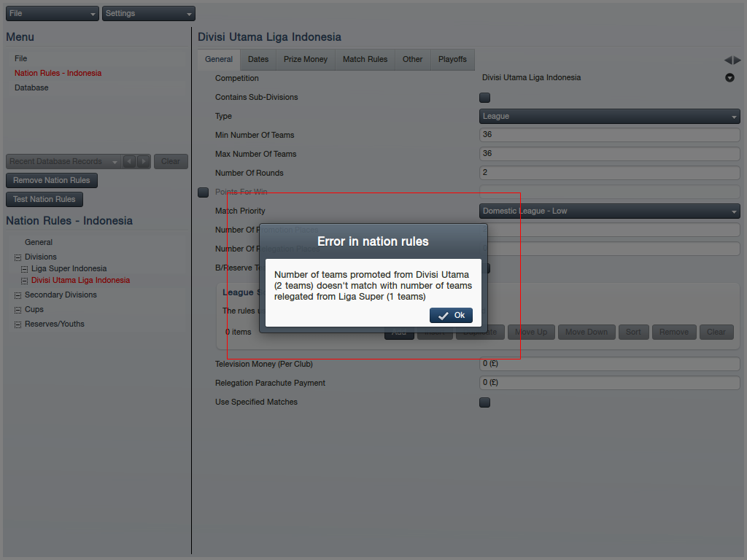Click Remove Nation Rules button
Image resolution: width=747 pixels, height=560 pixels.
(x=52, y=181)
